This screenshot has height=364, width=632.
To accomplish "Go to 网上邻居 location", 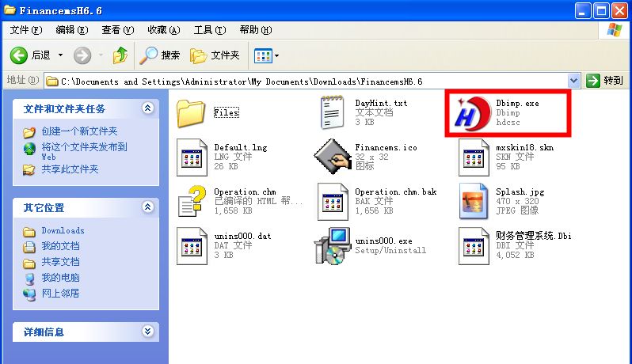I will (x=60, y=293).
